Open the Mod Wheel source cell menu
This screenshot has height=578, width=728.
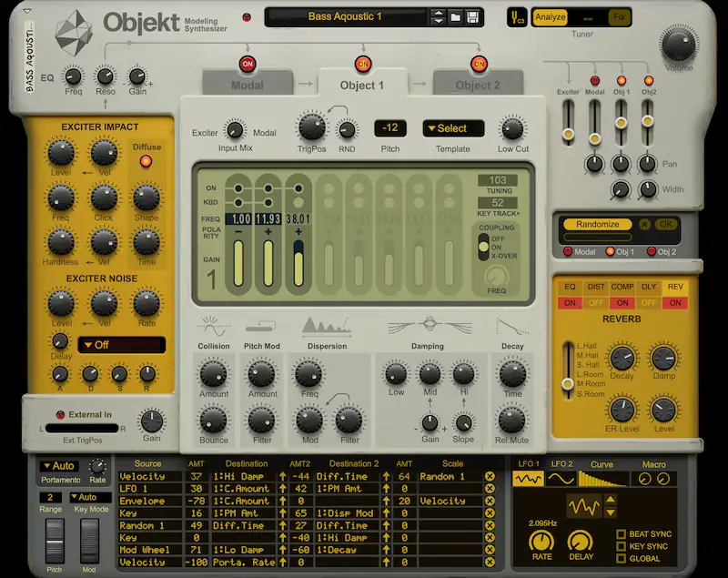point(150,550)
